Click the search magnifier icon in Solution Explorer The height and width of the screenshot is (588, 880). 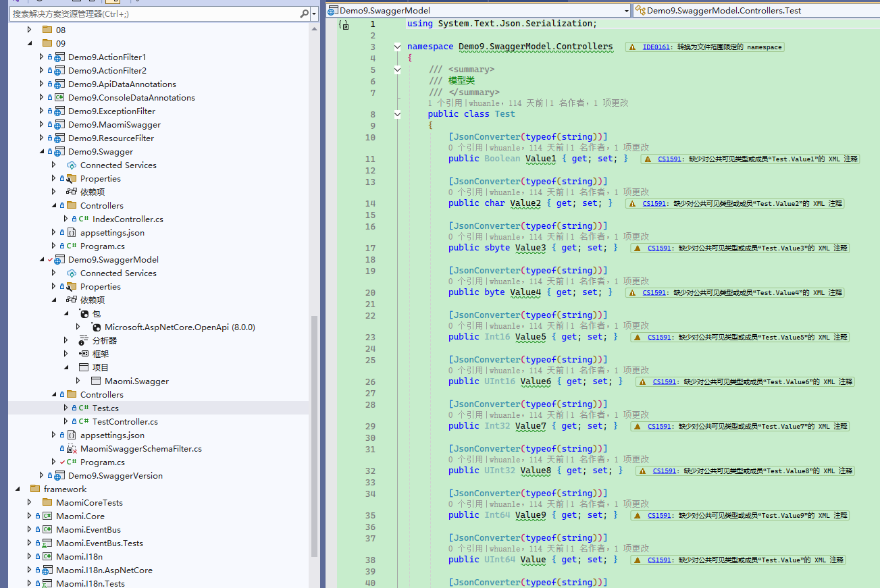click(x=304, y=14)
